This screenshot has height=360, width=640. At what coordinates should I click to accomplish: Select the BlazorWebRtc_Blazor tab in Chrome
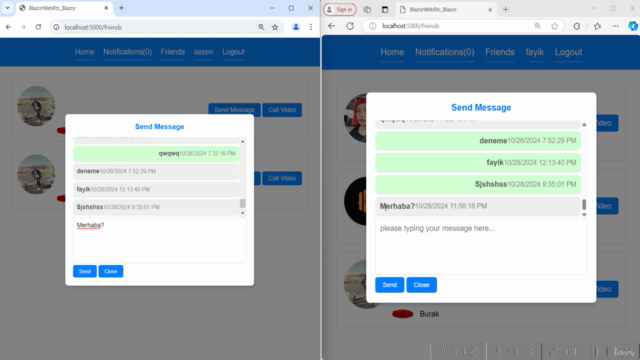[64, 8]
